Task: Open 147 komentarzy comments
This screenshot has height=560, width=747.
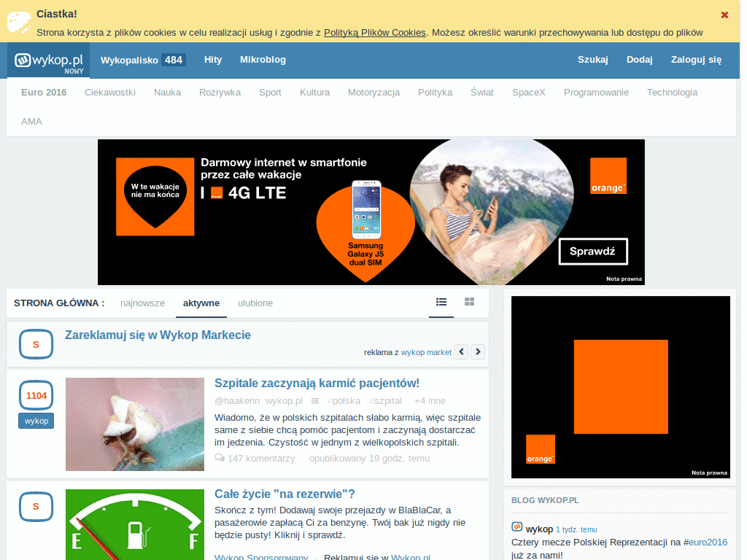Action: [x=261, y=459]
